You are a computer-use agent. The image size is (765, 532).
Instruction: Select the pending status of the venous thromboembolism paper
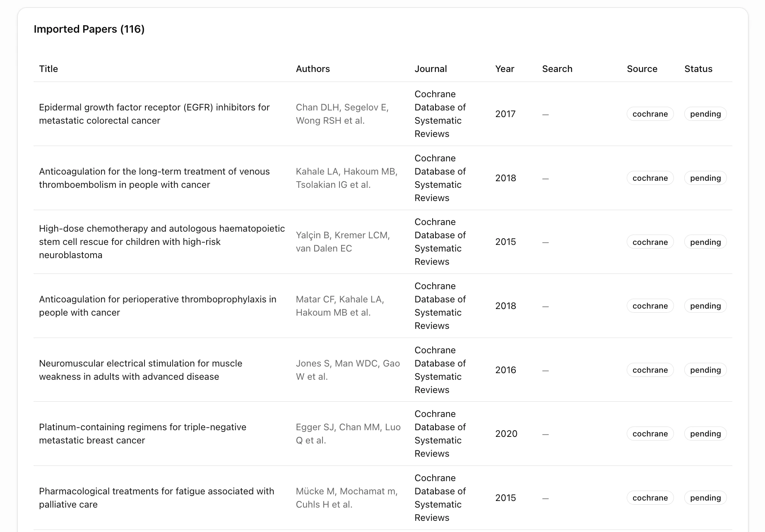tap(705, 178)
